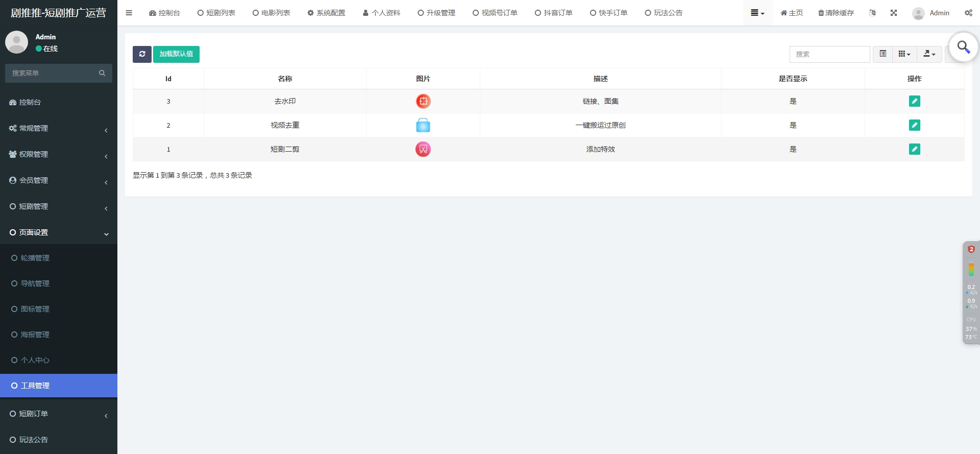Switch to the 系统配置 tab
Screen dimensions: 980x454
point(326,13)
